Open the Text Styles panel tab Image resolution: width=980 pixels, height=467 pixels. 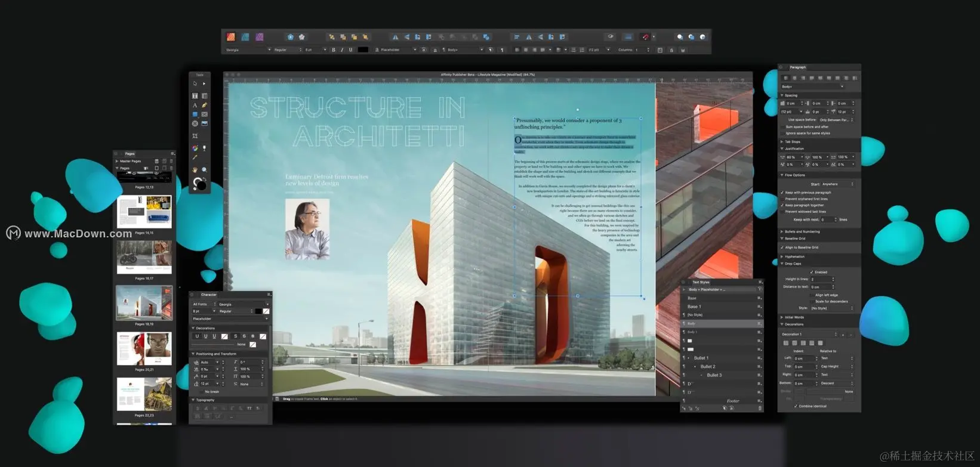[701, 282]
